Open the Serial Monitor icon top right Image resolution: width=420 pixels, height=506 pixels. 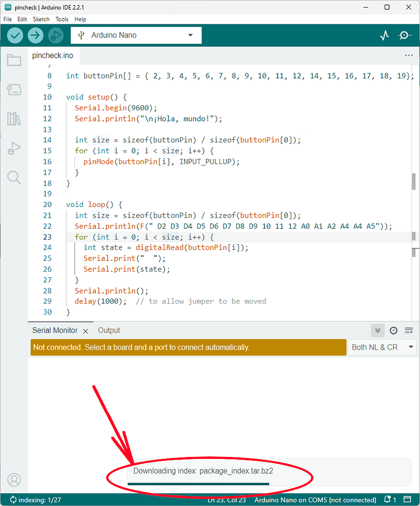[404, 35]
